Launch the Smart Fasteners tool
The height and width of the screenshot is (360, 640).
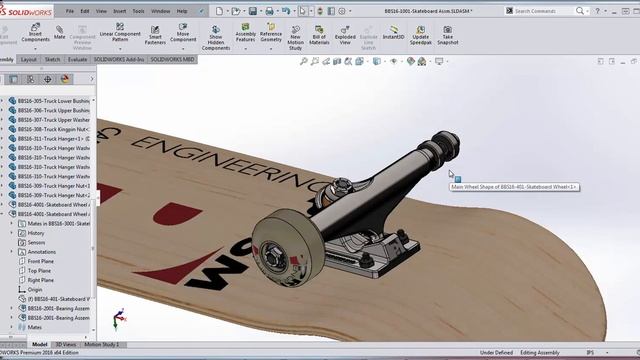(x=155, y=35)
